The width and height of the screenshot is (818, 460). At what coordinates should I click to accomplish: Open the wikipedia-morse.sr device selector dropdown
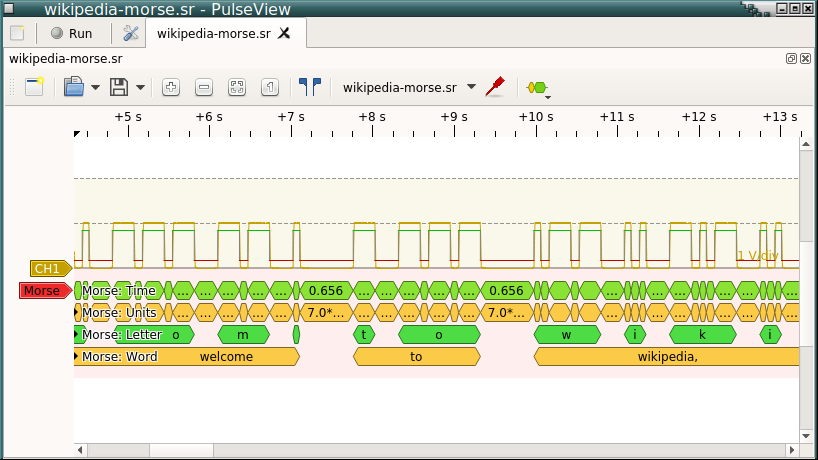point(410,87)
